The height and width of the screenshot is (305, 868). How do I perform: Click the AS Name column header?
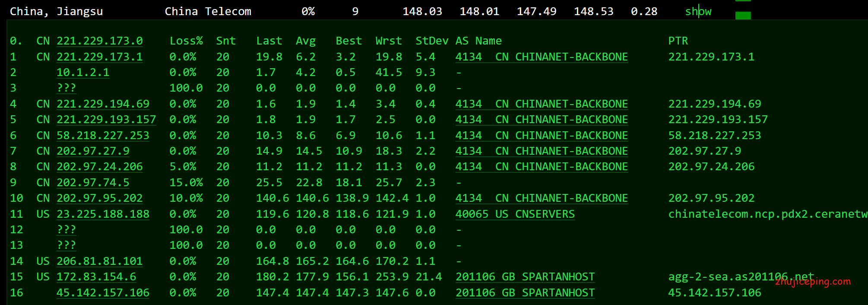click(478, 41)
